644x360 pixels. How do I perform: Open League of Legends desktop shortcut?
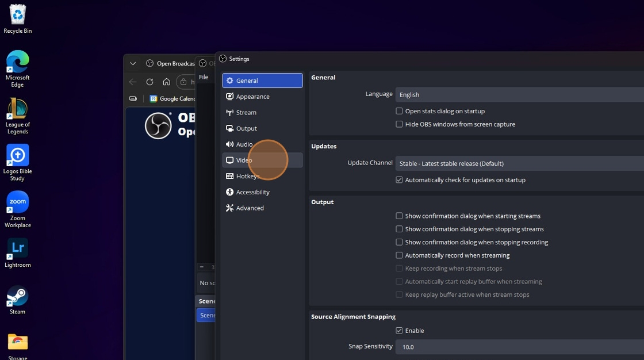click(x=18, y=116)
